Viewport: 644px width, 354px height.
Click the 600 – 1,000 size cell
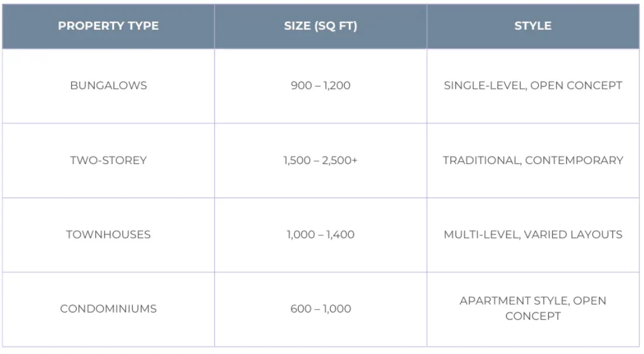tap(320, 308)
